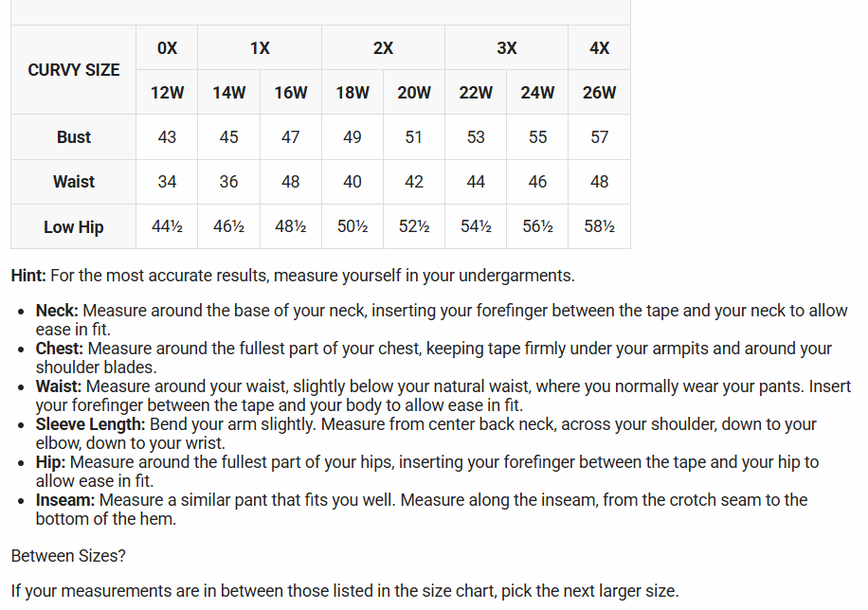
Task: Click the bust value 57
Action: (599, 137)
